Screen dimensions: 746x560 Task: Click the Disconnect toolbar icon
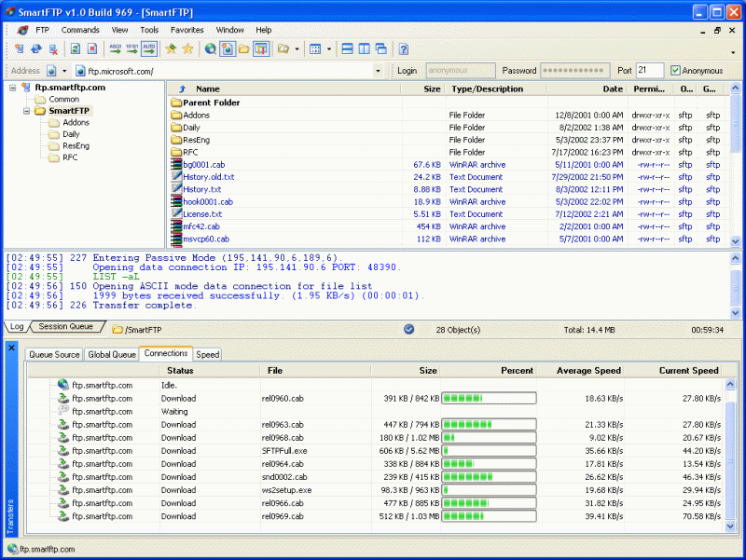53,49
